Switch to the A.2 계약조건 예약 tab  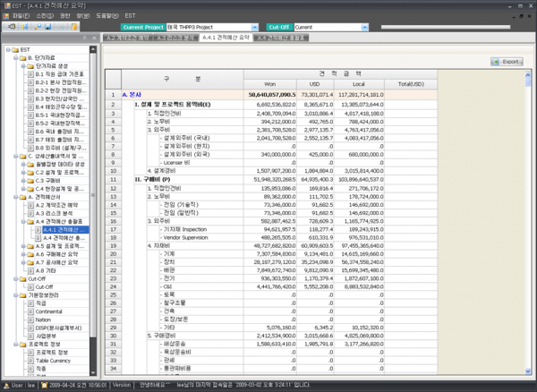click(127, 38)
